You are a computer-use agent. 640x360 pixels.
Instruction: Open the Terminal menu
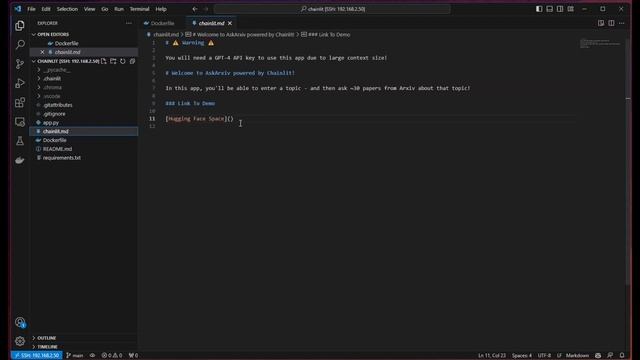pos(139,9)
